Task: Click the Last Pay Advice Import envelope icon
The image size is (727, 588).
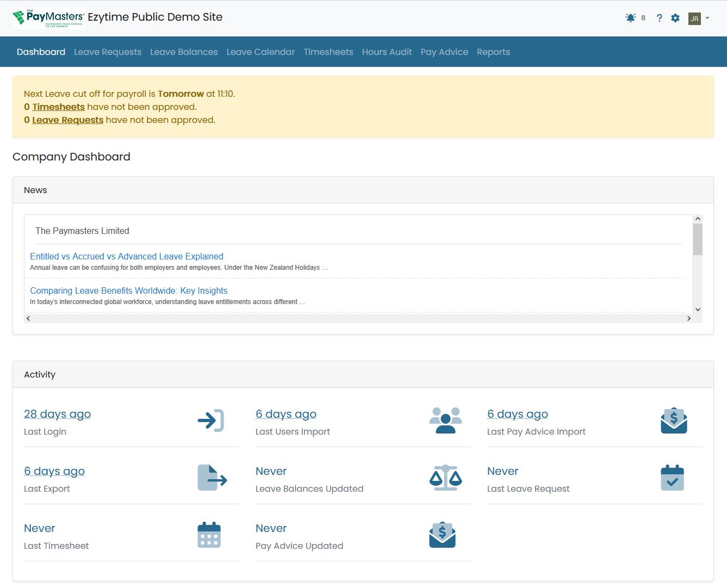Action: click(x=674, y=420)
